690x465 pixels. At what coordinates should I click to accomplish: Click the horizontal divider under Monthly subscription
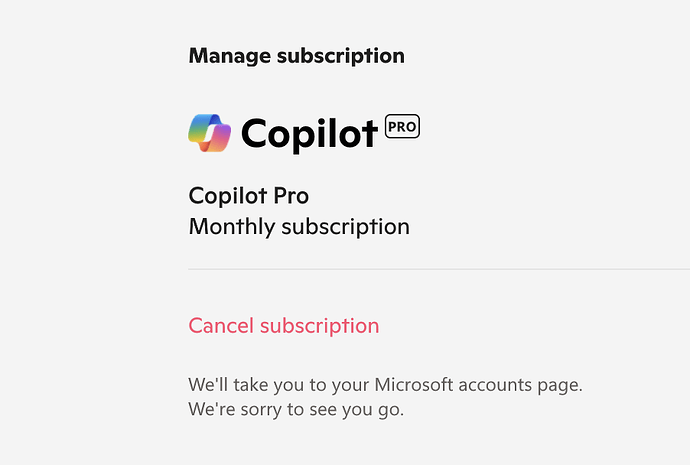[x=439, y=269]
